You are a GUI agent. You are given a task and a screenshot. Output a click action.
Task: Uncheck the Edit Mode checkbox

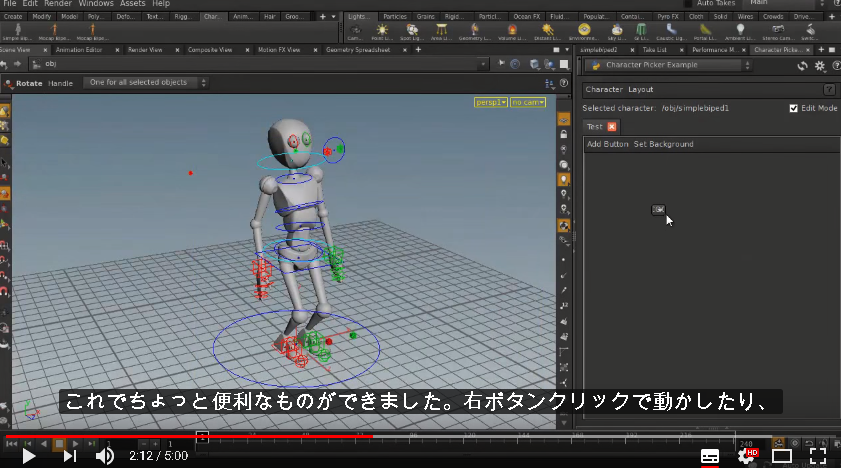point(794,108)
